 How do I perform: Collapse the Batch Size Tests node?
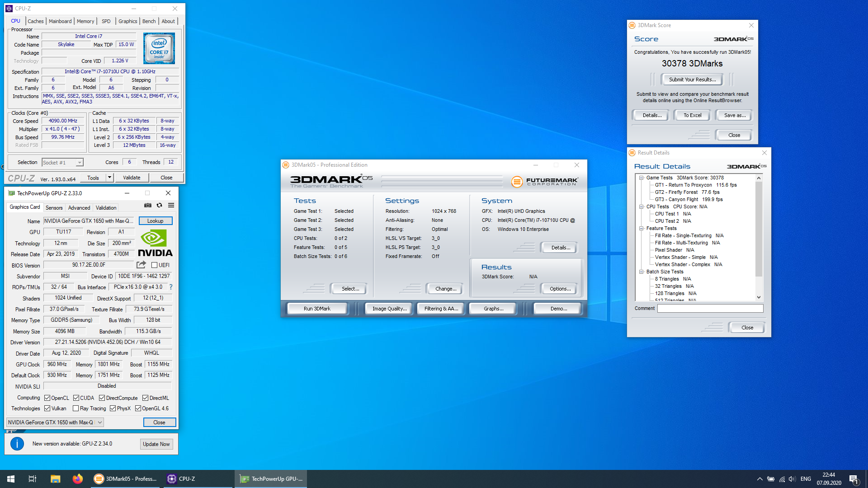(641, 272)
